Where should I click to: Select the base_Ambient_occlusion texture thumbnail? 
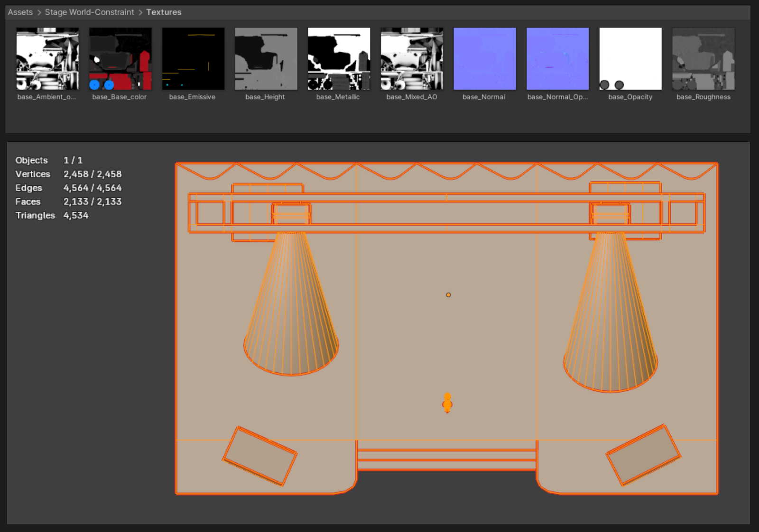click(x=47, y=59)
